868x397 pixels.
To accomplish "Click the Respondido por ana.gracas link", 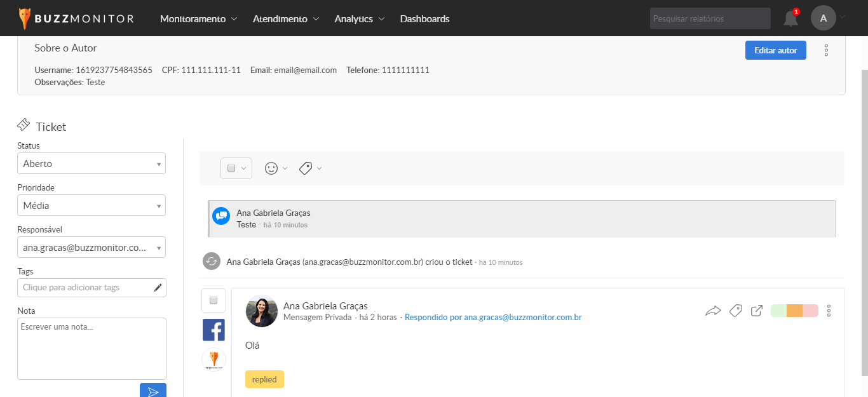I will (493, 317).
